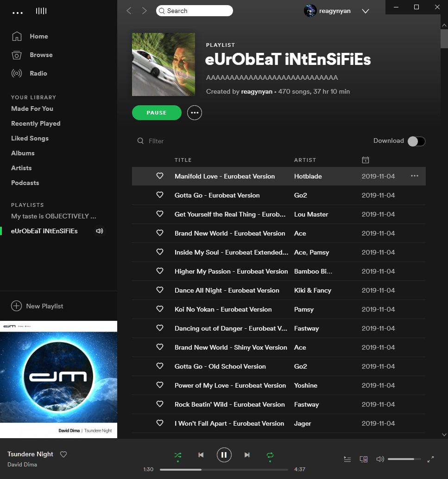Go to Artists in library
The height and width of the screenshot is (479, 448).
(x=21, y=168)
